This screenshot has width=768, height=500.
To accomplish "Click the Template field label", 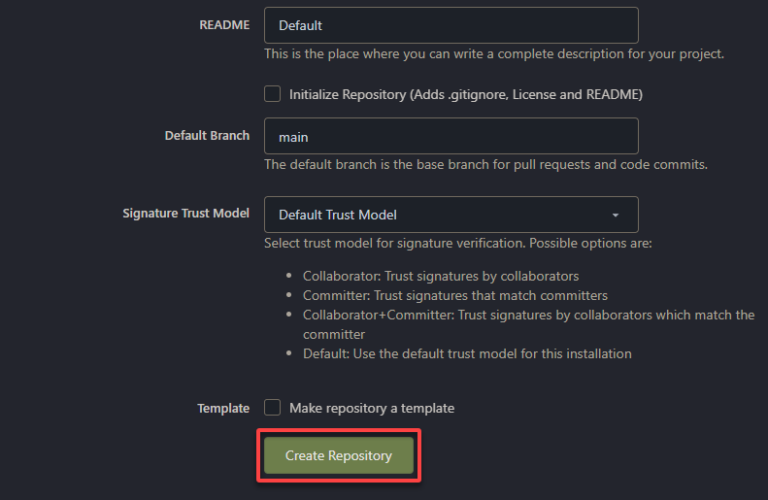I will 223,408.
